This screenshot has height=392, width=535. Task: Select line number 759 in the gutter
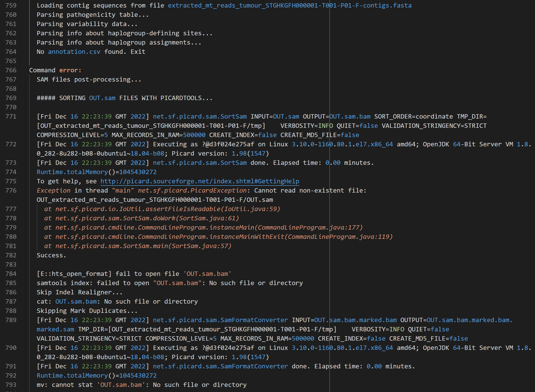[x=11, y=5]
